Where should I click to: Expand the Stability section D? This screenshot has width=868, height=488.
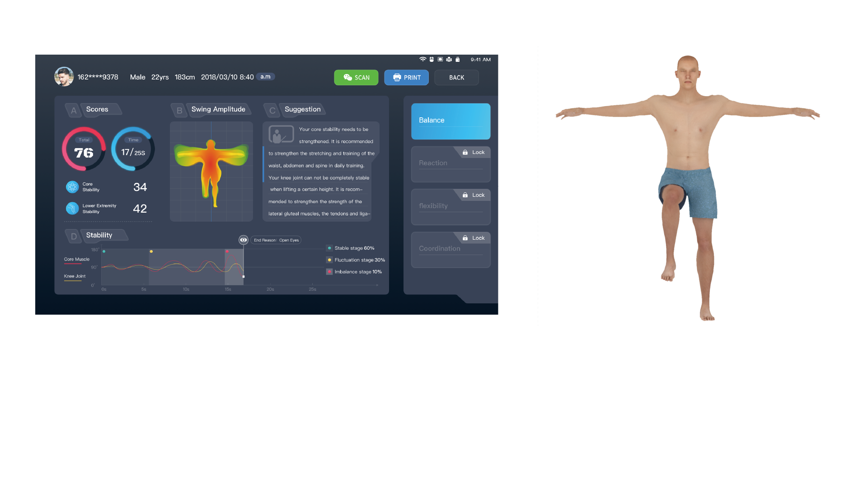(x=99, y=234)
